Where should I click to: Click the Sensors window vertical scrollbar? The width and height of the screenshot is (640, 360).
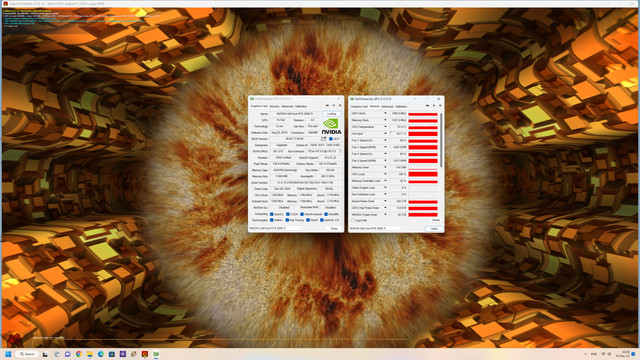[x=441, y=140]
